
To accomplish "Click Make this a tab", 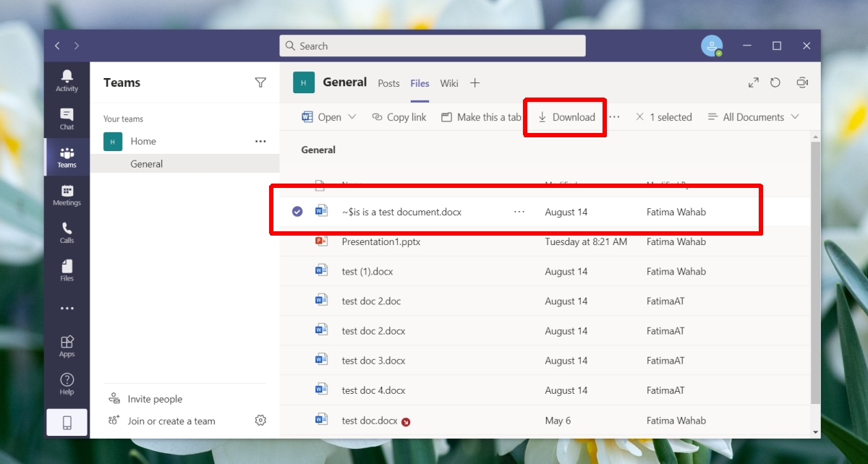I will click(x=481, y=117).
